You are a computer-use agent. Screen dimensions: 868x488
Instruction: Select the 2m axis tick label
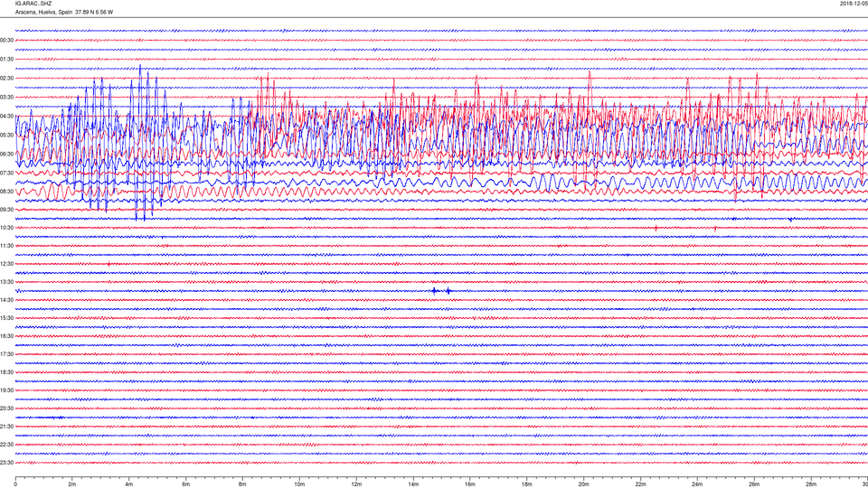tap(72, 484)
